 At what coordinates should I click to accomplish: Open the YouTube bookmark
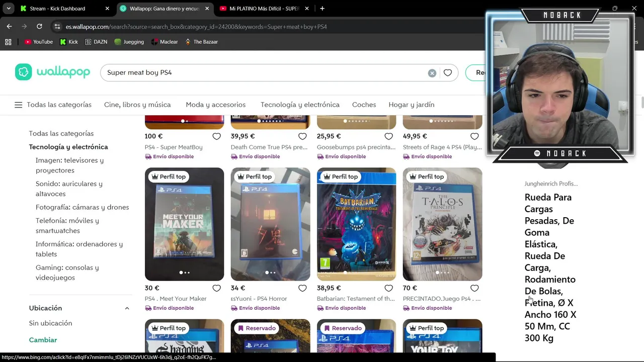(39, 42)
